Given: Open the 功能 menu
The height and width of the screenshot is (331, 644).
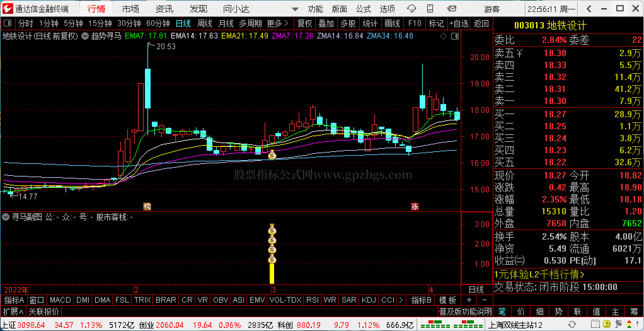Looking at the screenshot, I should pyautogui.click(x=315, y=9).
